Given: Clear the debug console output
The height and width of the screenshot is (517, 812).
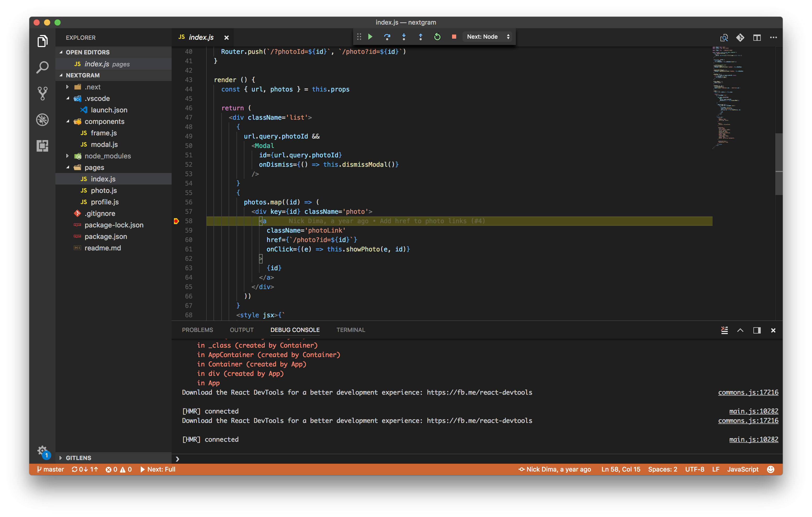Looking at the screenshot, I should (724, 330).
